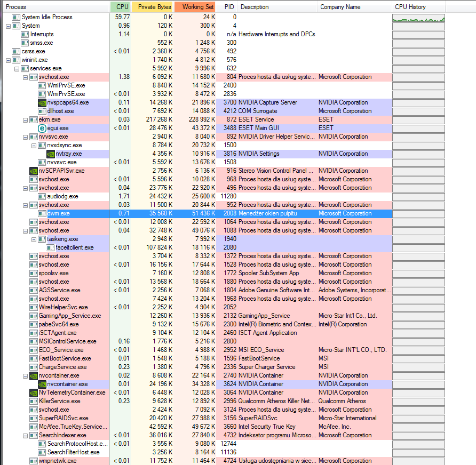The height and width of the screenshot is (465, 476).
Task: Click the NvTelemetryContainer.exe NVIDIA icon
Action: tap(34, 392)
